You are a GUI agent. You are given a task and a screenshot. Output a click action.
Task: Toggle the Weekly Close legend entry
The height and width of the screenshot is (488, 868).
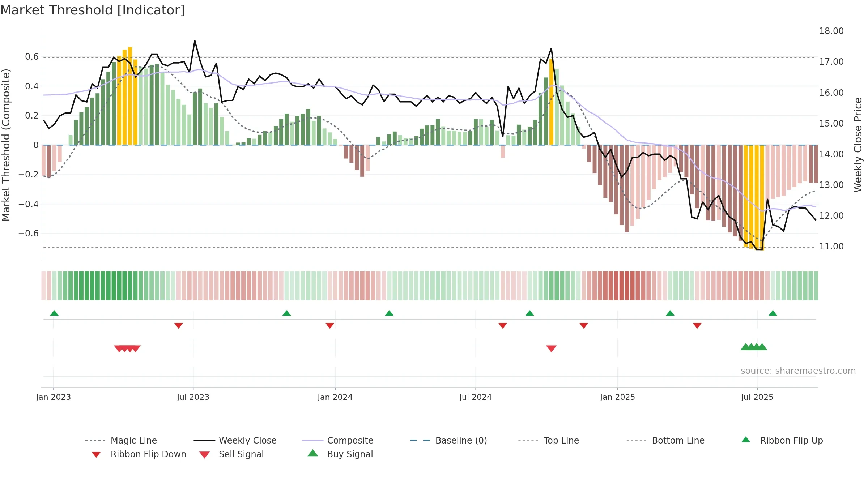click(x=235, y=440)
